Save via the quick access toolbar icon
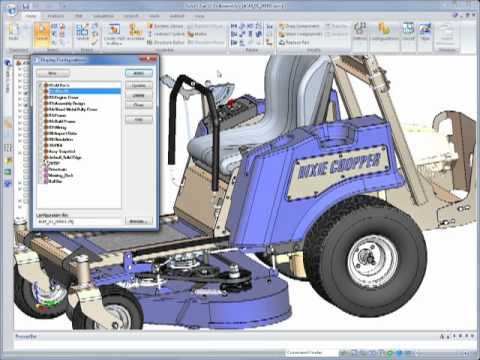The image size is (480, 360). [26, 6]
